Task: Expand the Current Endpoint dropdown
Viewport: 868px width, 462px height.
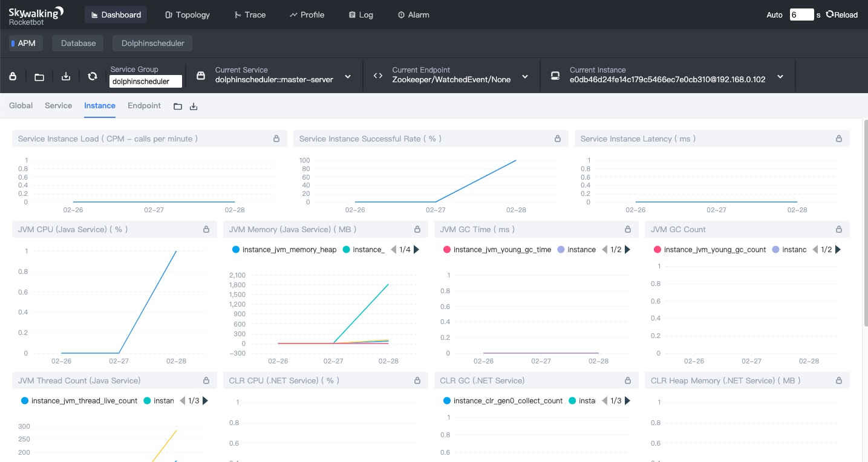Action: (525, 77)
